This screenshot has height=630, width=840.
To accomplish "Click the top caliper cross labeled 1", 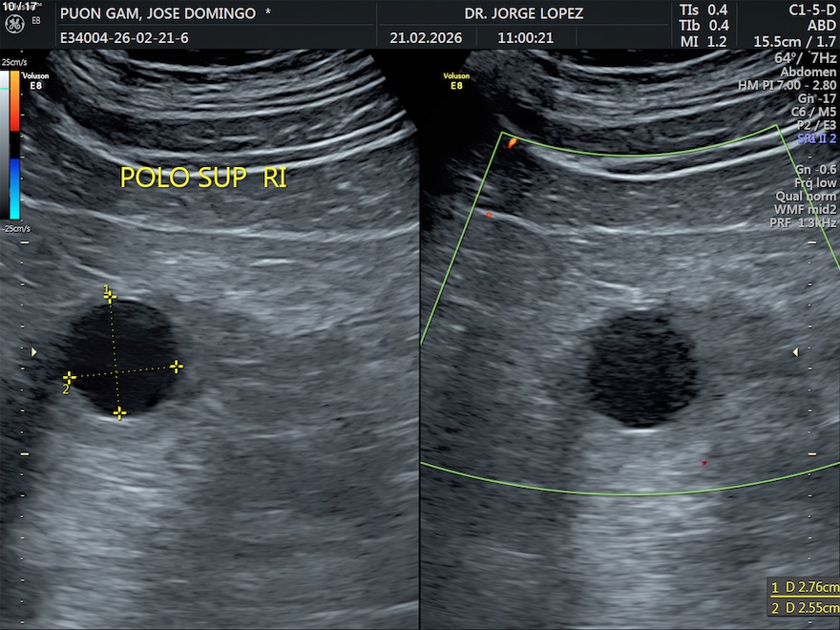I will 110,297.
